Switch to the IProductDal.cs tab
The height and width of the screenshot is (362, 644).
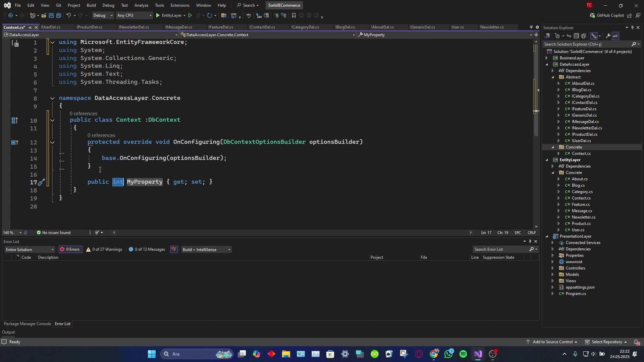(x=89, y=27)
